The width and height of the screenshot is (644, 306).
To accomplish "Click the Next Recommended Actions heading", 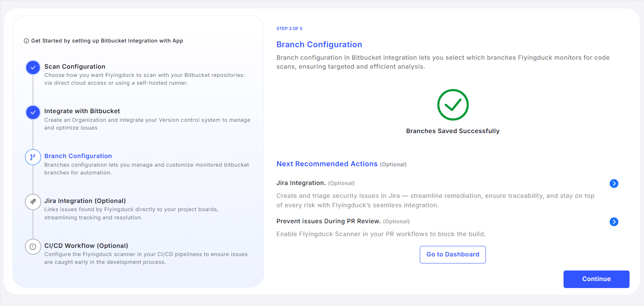I will click(327, 164).
